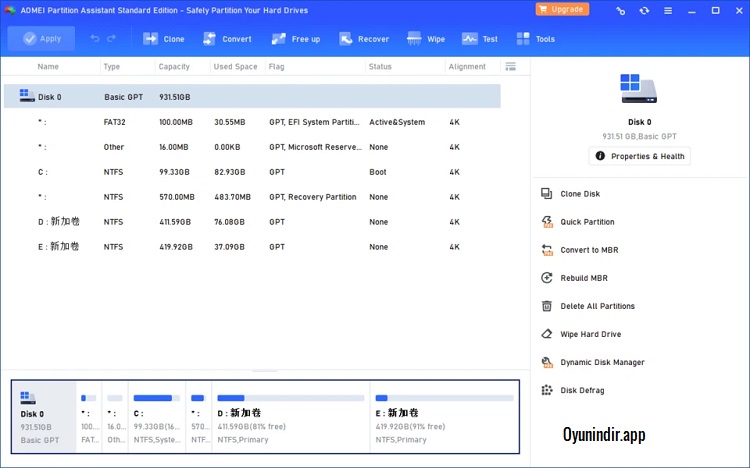This screenshot has width=750, height=468.
Task: Open the Convert tool
Action: 227,39
